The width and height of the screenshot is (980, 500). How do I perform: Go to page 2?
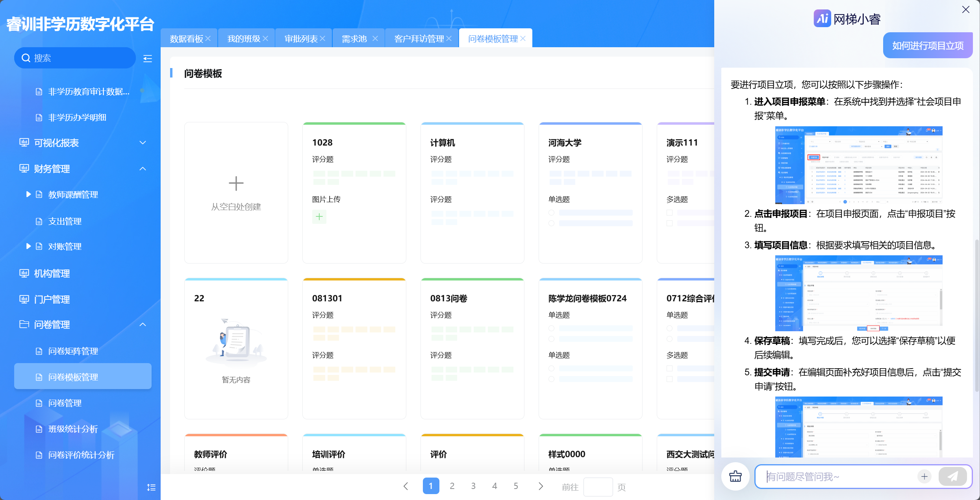452,486
